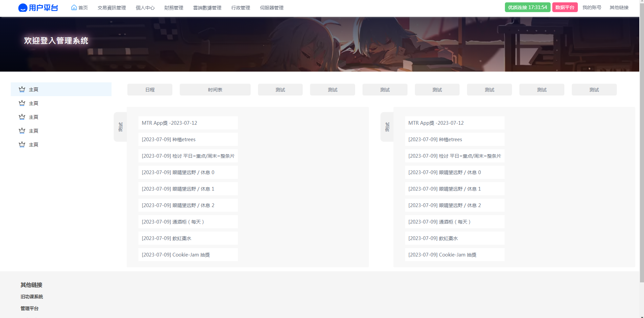Screen dimensions: 644x318
Task: Open 'MTR App獎 -2023-07-12' in the left panel
Action: tap(188, 123)
